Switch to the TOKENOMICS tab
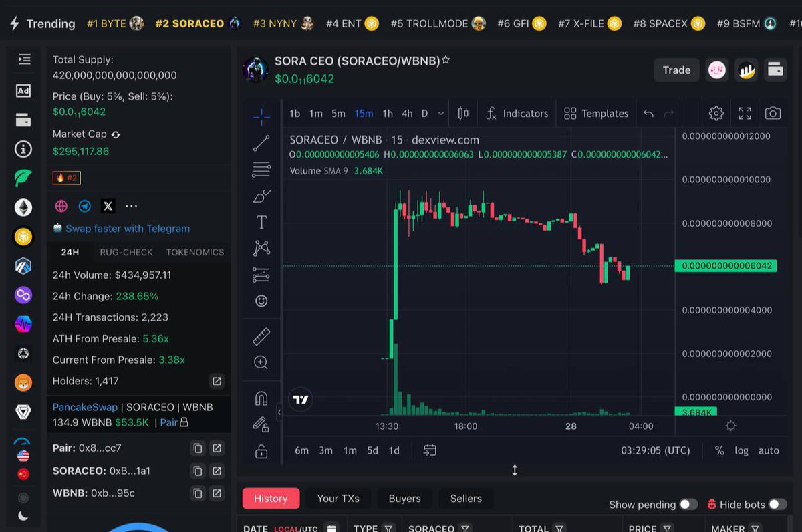802x532 pixels. 195,252
